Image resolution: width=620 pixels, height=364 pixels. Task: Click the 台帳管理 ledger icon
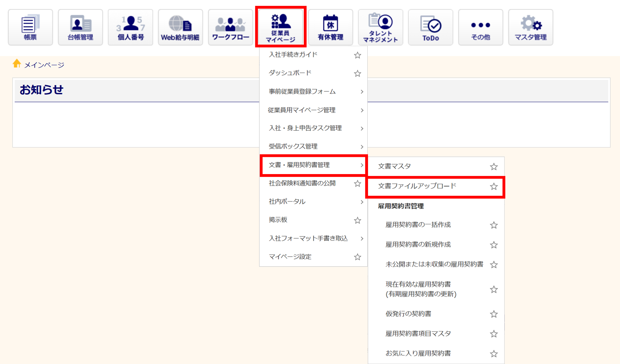coord(80,27)
